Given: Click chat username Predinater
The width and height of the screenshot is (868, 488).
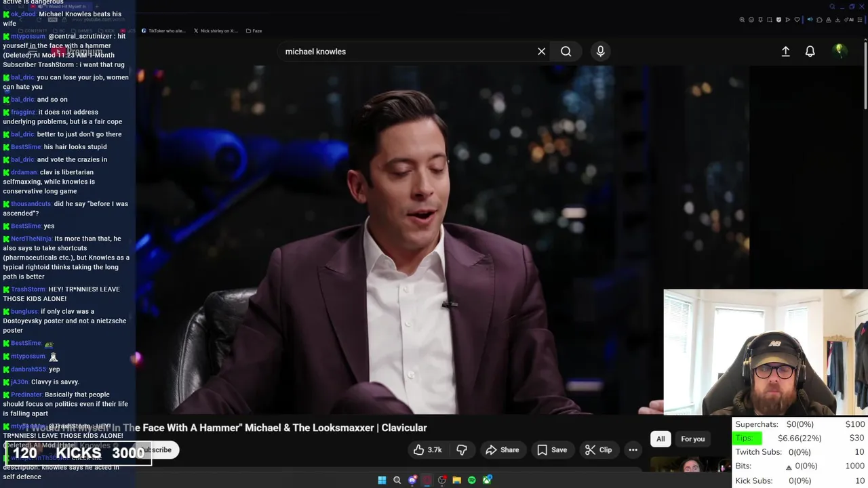Looking at the screenshot, I should pos(26,394).
